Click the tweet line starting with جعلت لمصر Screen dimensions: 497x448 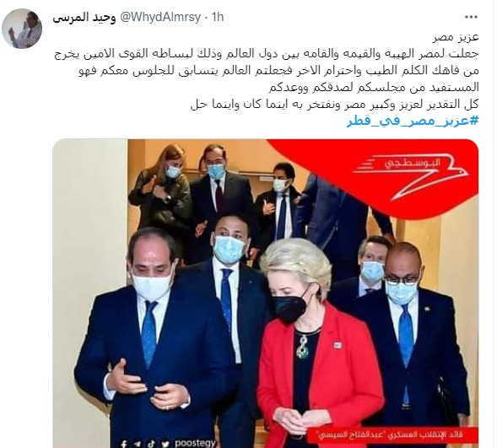tap(267, 54)
